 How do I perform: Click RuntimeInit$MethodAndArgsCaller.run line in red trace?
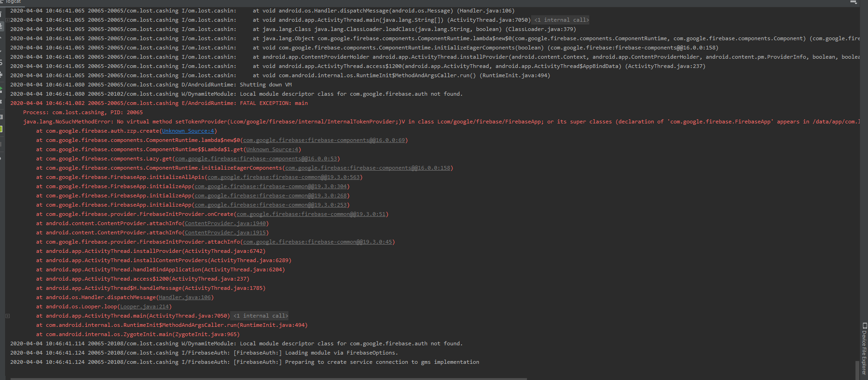(x=172, y=325)
